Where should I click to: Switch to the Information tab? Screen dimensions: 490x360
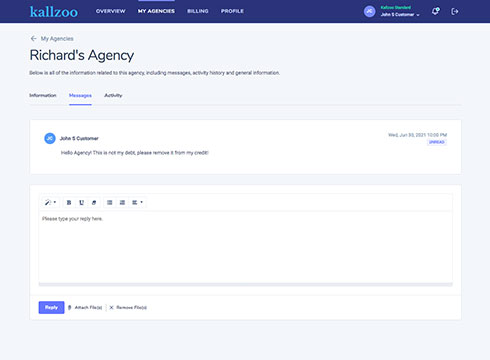tap(43, 95)
